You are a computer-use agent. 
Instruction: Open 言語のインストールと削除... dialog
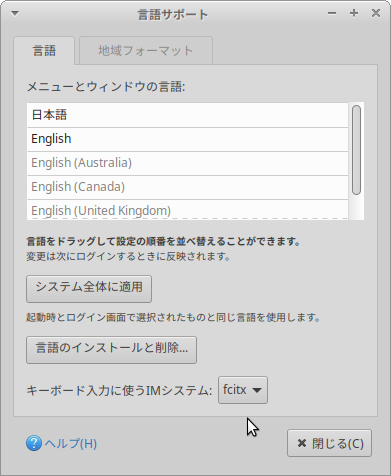pyautogui.click(x=111, y=350)
